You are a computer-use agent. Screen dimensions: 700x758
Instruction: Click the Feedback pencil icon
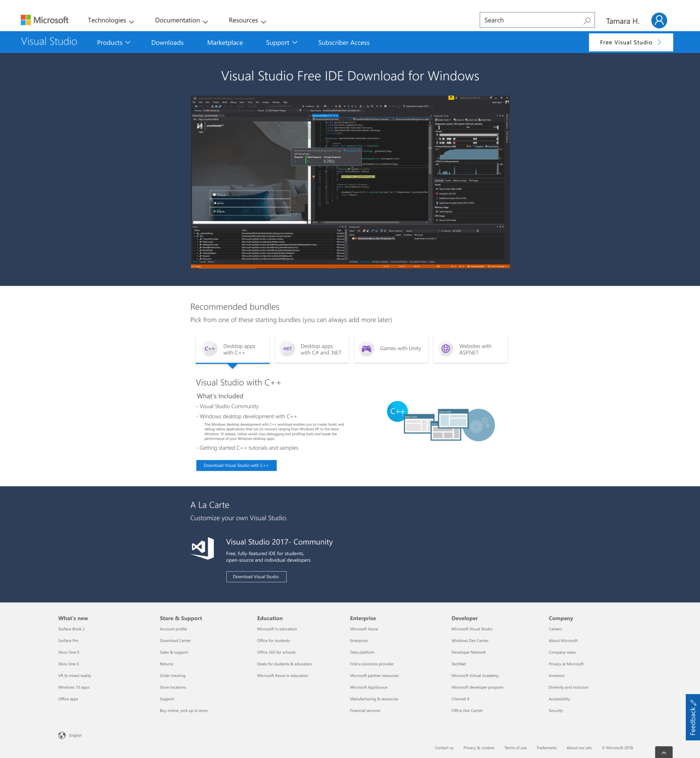pos(693,703)
